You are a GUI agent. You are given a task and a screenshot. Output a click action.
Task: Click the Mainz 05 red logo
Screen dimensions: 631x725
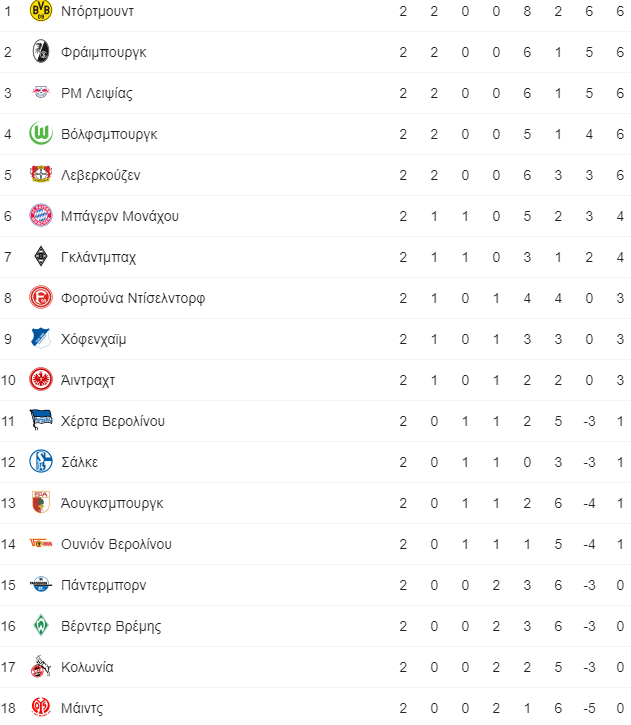point(41,708)
